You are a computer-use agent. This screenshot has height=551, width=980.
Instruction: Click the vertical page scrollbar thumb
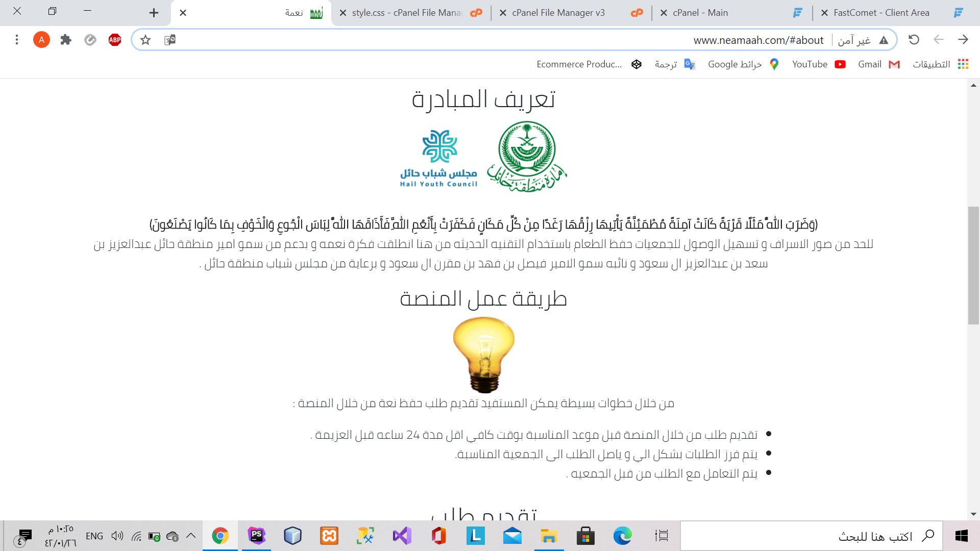(973, 265)
